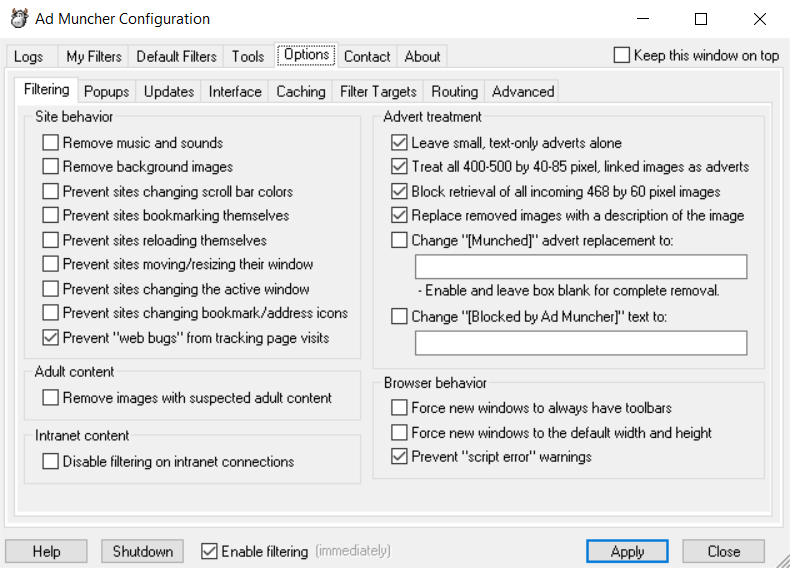
Task: Uncheck Prevent script error warnings
Action: [399, 457]
